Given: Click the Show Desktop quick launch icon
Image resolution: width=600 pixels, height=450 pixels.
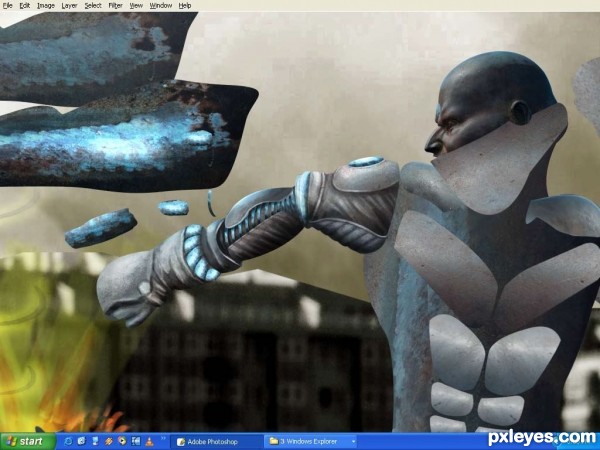Looking at the screenshot, I should point(95,442).
